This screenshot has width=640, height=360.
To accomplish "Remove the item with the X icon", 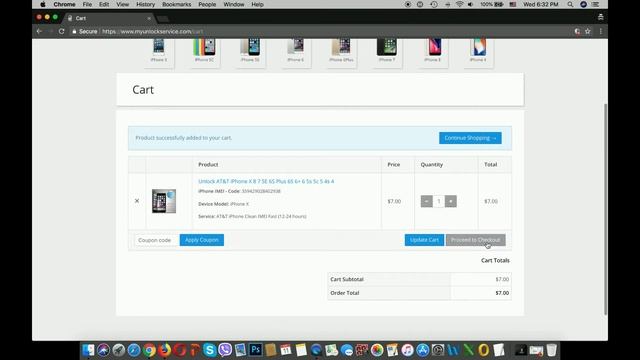I will (137, 201).
